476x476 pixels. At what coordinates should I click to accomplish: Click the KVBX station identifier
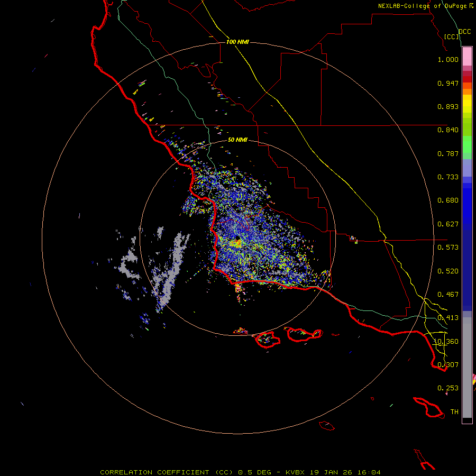[x=295, y=472]
